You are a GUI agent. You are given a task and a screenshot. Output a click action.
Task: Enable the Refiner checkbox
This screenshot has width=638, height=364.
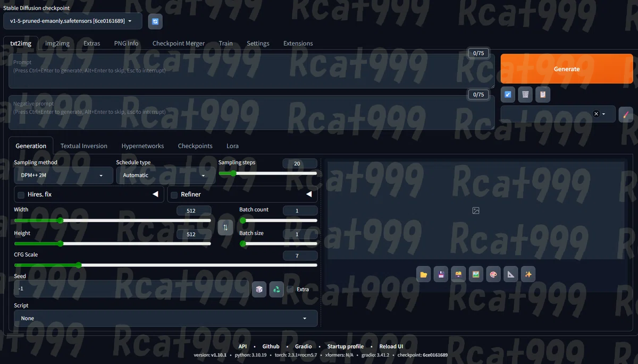[x=174, y=194]
